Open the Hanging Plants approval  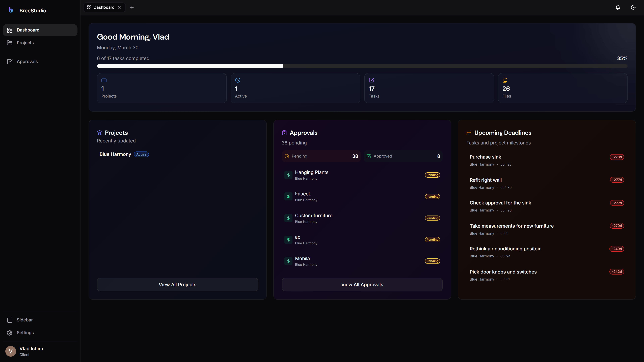[362, 175]
